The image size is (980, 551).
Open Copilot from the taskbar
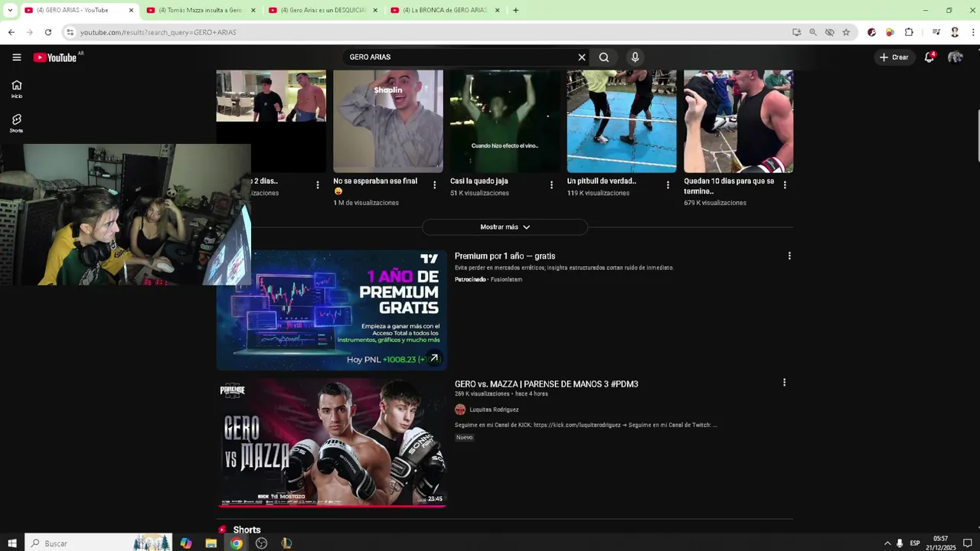186,543
